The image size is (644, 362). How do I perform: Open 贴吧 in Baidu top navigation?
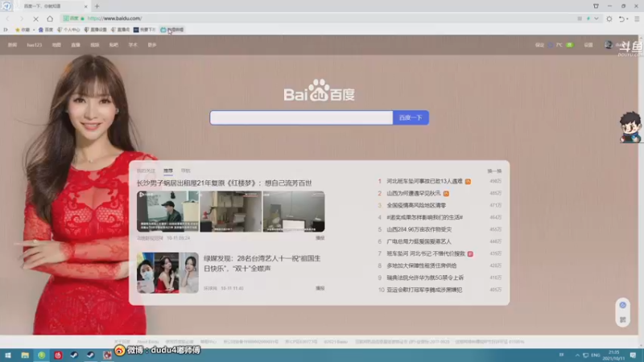tap(114, 45)
